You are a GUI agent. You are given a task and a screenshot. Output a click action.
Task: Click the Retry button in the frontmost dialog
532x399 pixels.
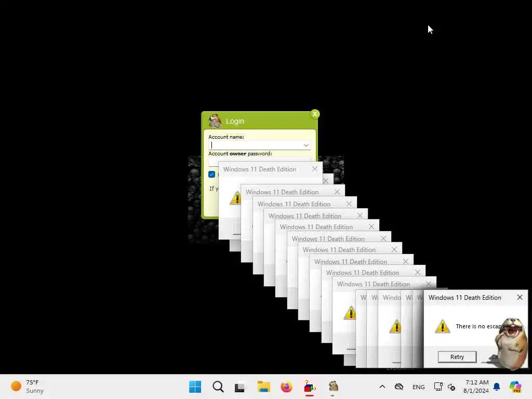457,357
